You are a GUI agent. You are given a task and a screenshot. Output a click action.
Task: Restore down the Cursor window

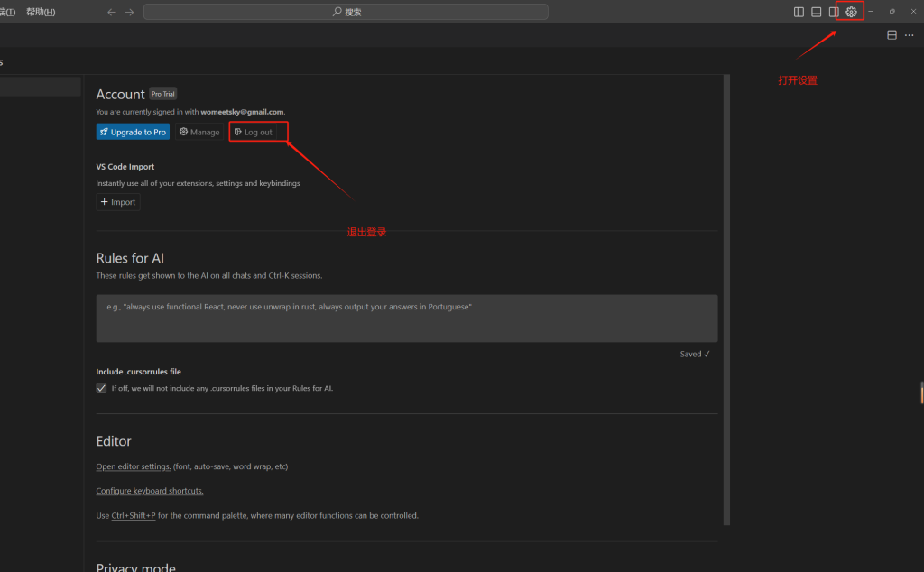892,12
